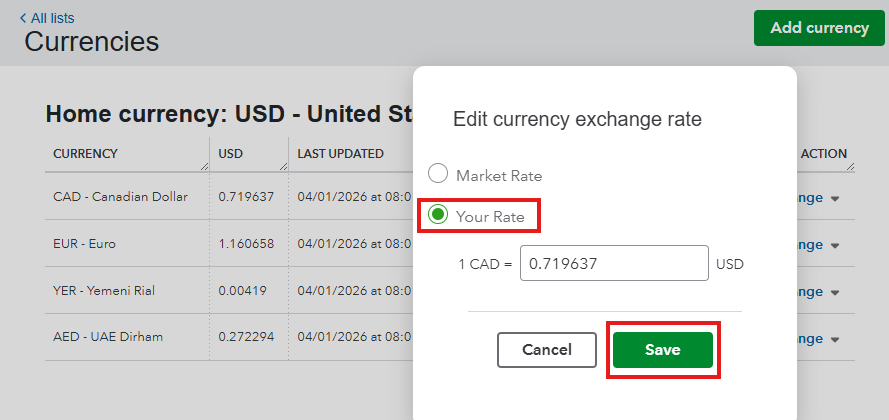Save the edited currency exchange rate
Image resolution: width=889 pixels, height=420 pixels.
pyautogui.click(x=662, y=350)
